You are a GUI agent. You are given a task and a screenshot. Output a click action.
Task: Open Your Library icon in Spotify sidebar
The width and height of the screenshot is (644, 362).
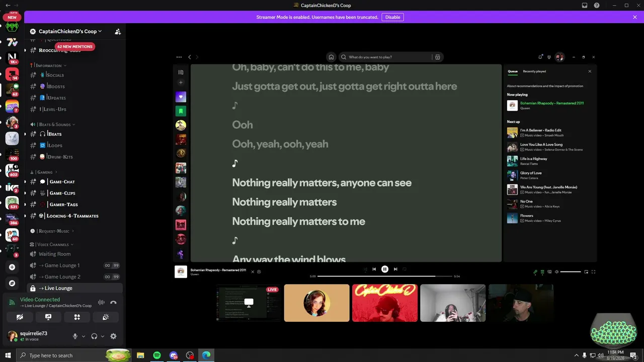(x=181, y=72)
